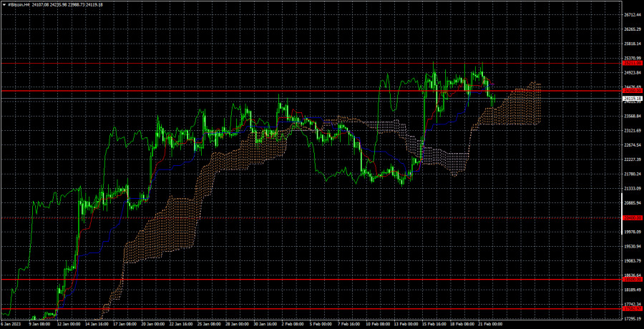Click the red 18500.00 price label
Viewport: 644px width, 329px height.
[633, 280]
